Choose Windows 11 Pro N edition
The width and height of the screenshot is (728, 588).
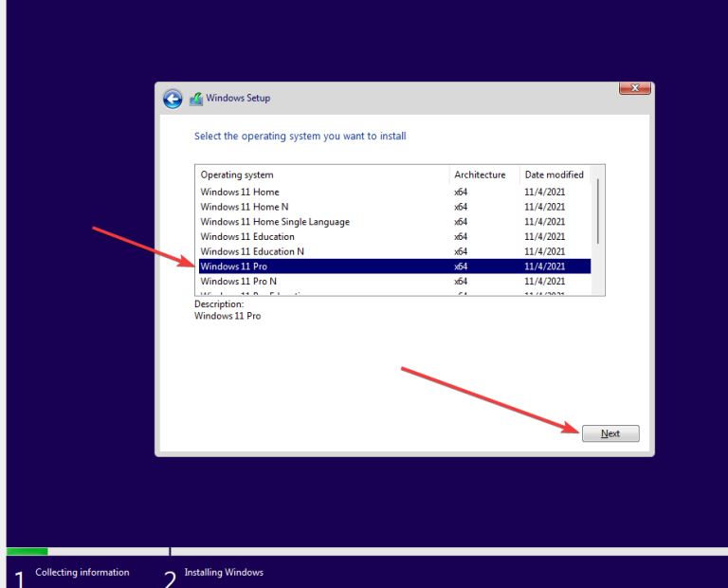[x=394, y=281]
